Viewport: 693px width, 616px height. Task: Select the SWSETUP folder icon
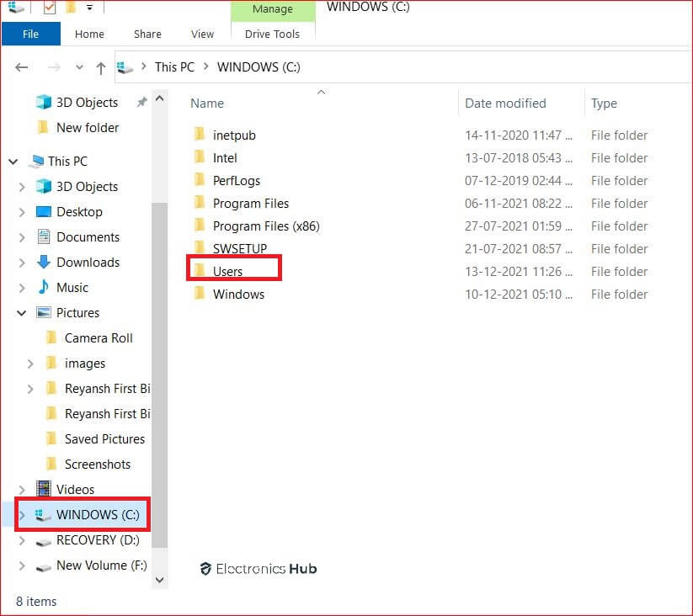200,247
